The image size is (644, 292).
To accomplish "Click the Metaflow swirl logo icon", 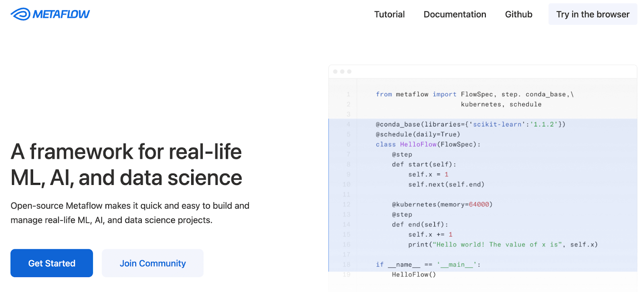I will 21,14.
